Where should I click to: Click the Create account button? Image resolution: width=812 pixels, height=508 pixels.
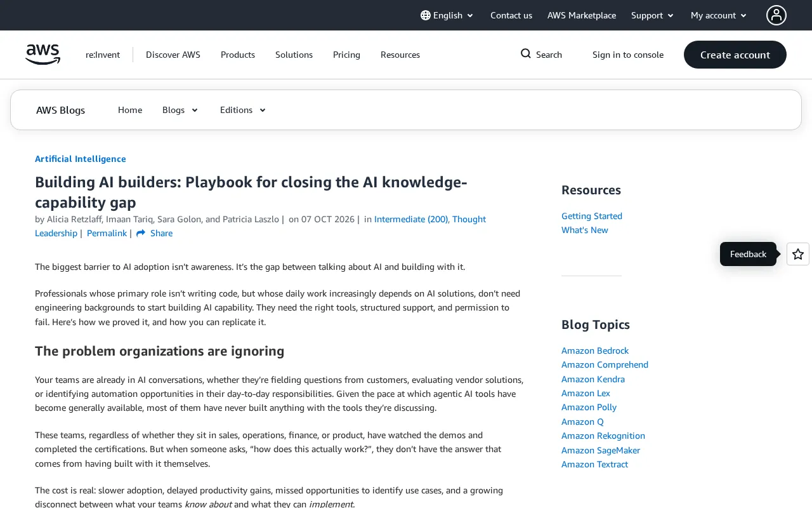735,55
